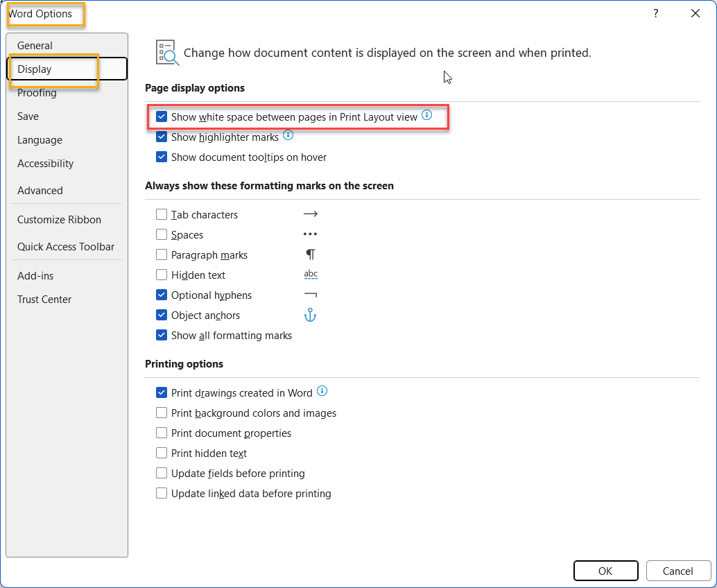717x588 pixels.
Task: Open the General options category
Action: tap(67, 45)
